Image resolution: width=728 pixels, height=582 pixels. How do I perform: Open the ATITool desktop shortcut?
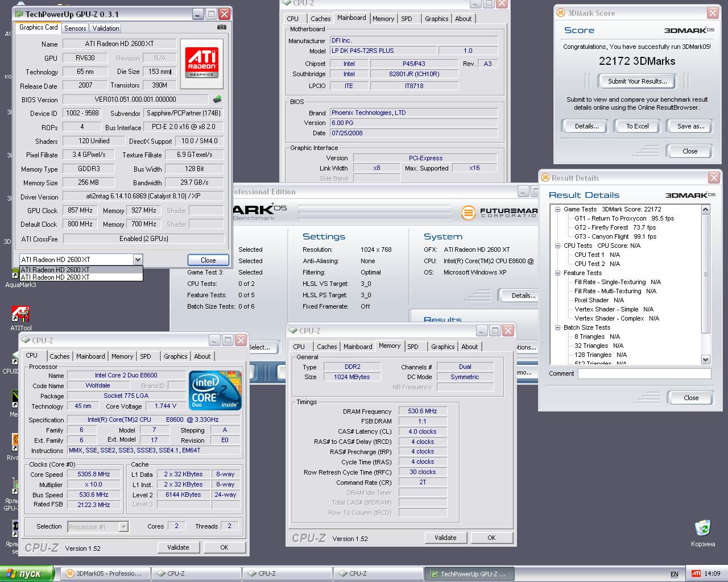20,318
